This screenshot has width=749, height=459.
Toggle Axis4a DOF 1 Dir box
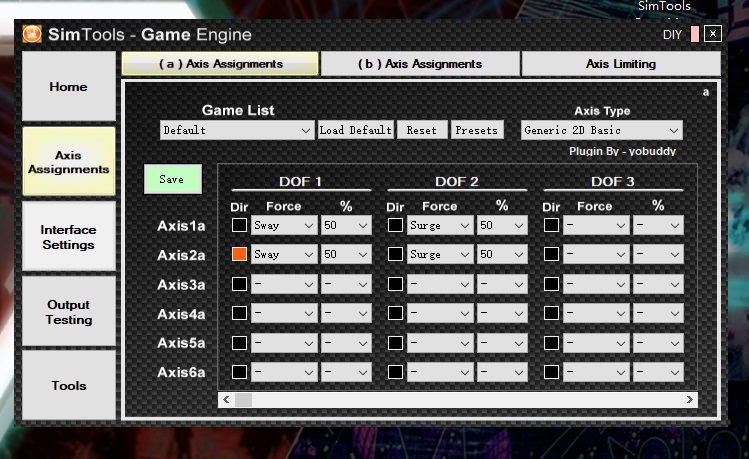click(239, 313)
